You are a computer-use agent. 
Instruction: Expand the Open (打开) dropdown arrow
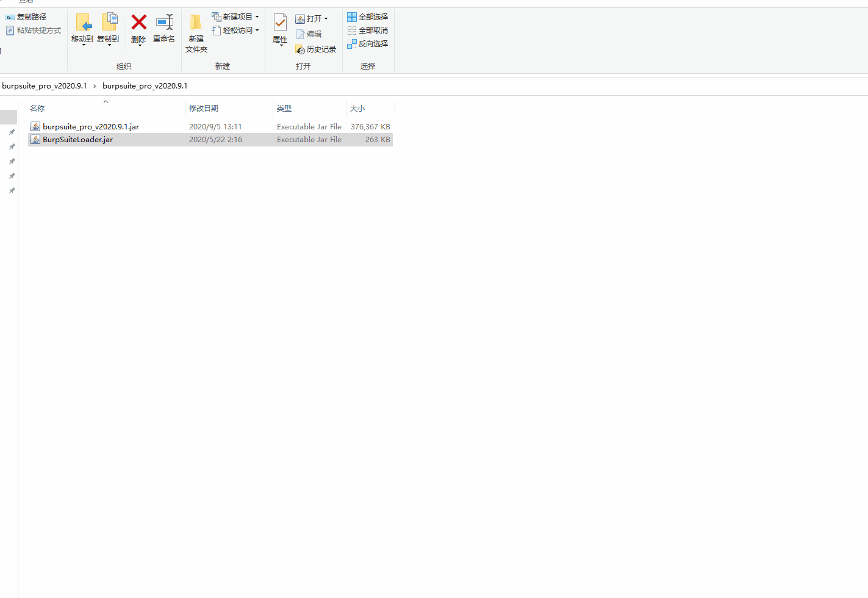click(x=326, y=19)
